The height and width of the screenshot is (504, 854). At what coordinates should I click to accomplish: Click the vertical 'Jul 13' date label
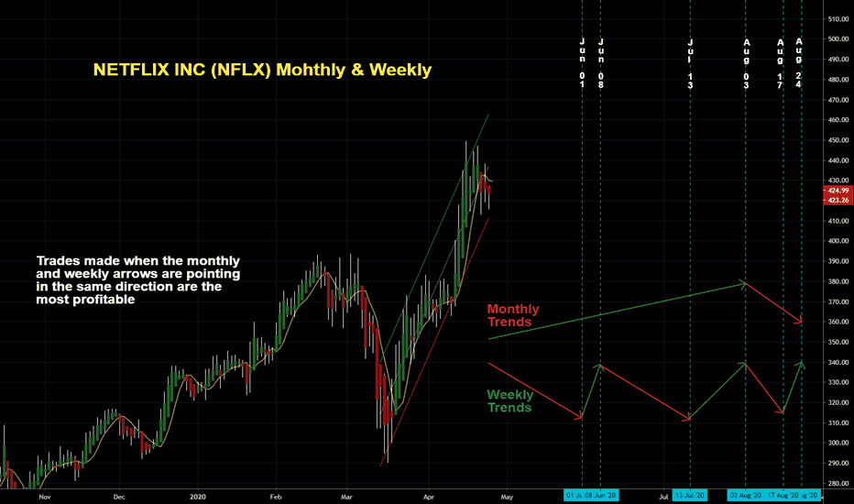pyautogui.click(x=690, y=64)
